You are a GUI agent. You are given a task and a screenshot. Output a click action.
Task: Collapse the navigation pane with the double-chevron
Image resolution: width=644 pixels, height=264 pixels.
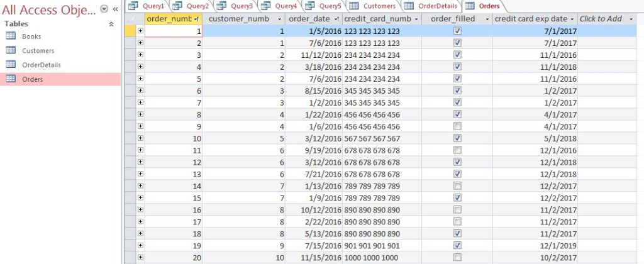click(116, 9)
